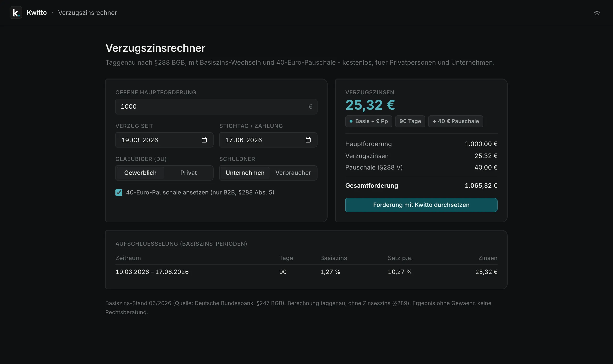The height and width of the screenshot is (364, 613).
Task: Click the Basiszins column header
Action: pyautogui.click(x=334, y=258)
